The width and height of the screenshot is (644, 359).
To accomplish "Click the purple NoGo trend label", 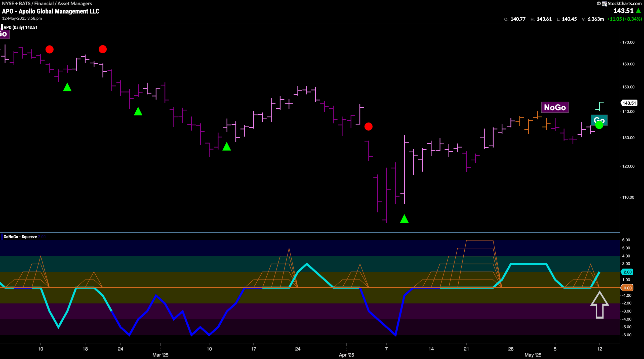I will (x=555, y=107).
